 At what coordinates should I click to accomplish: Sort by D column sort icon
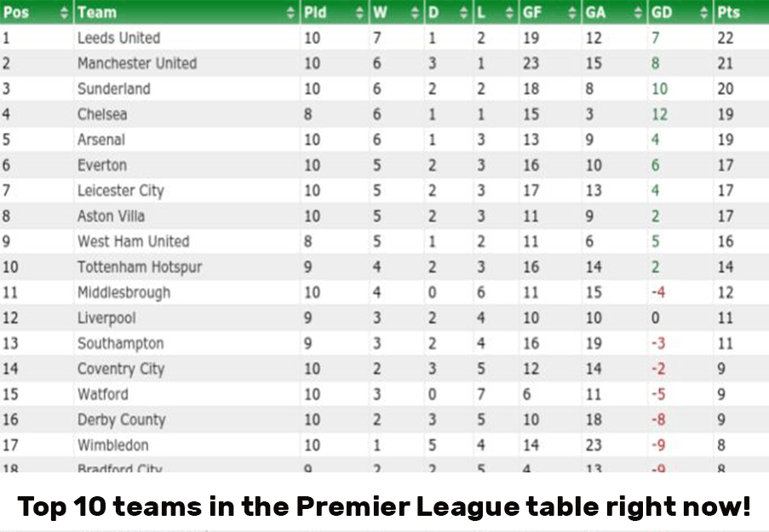coord(464,12)
